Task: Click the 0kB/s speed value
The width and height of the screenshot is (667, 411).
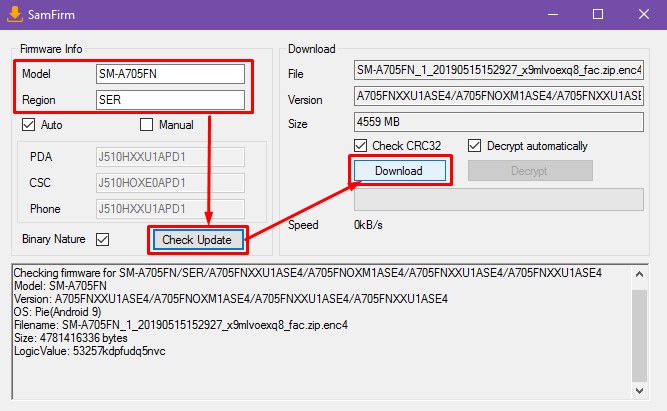Action: pos(368,225)
